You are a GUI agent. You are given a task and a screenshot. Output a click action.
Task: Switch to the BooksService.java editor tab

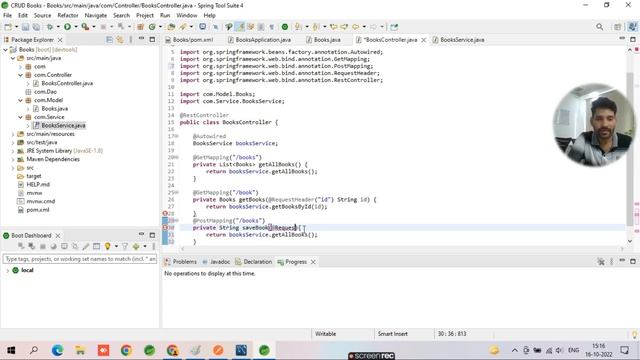[462, 40]
